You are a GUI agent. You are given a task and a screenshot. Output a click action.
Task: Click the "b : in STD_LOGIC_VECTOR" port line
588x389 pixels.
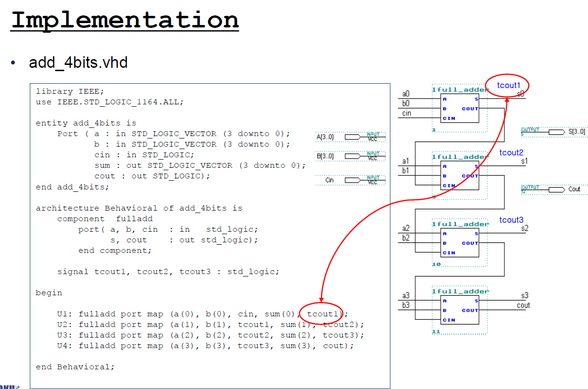pos(193,144)
